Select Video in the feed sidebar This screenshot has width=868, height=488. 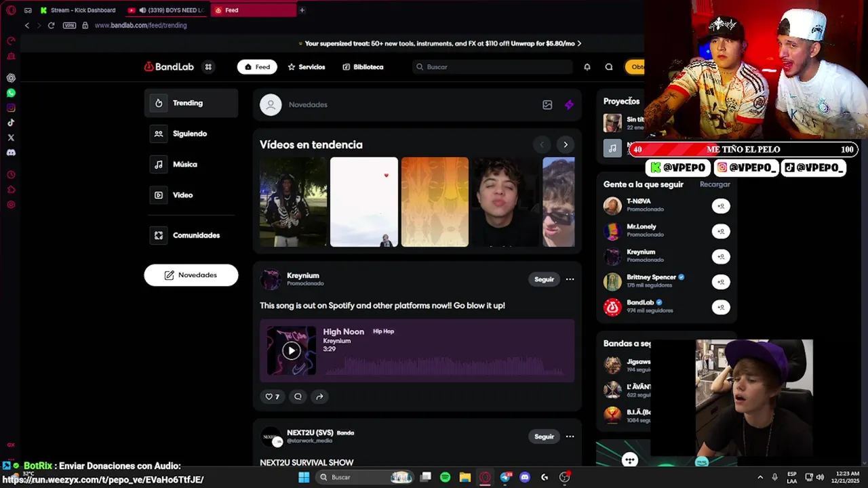coord(191,195)
